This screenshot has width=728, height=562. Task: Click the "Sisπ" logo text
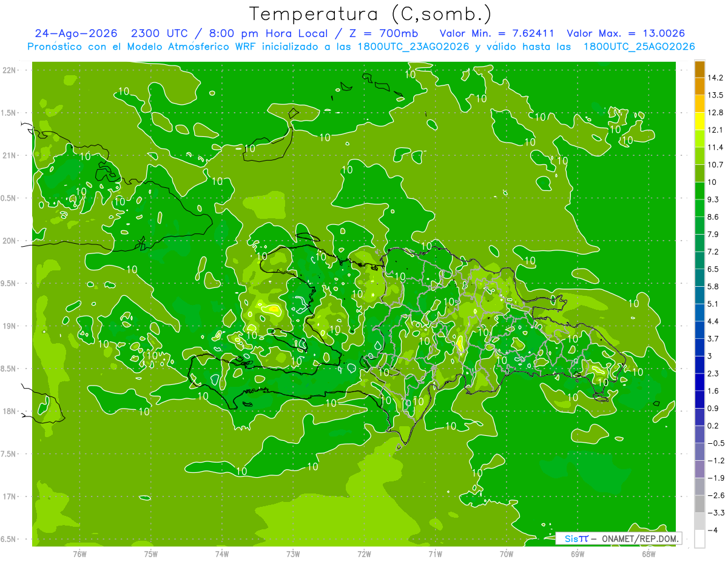click(x=576, y=538)
